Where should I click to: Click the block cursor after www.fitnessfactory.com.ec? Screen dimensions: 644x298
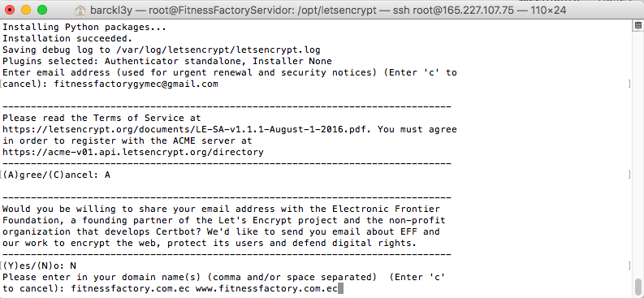point(340,289)
